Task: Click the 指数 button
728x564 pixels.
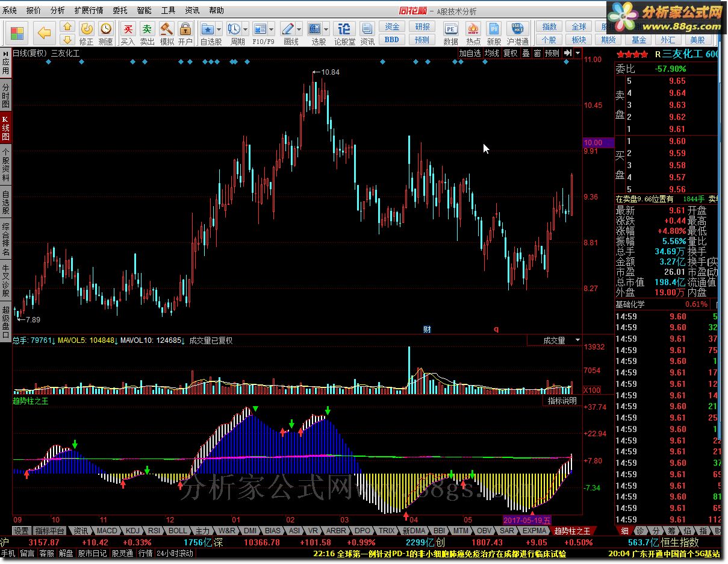Action: click(549, 27)
